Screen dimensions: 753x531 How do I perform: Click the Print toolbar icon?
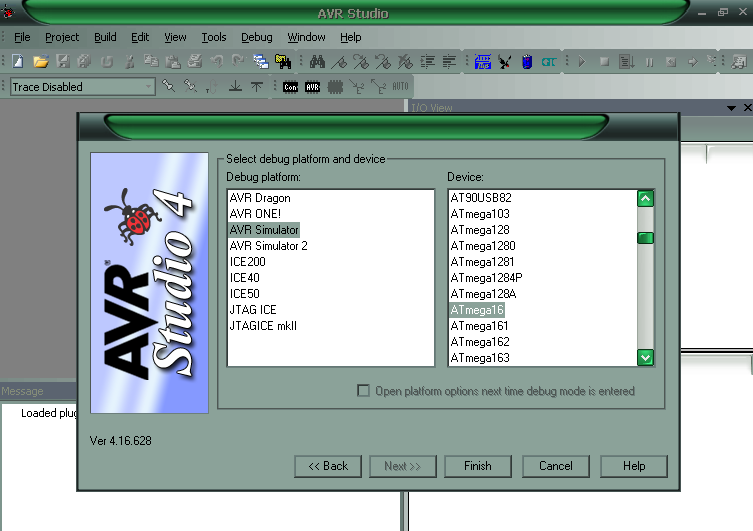(194, 61)
